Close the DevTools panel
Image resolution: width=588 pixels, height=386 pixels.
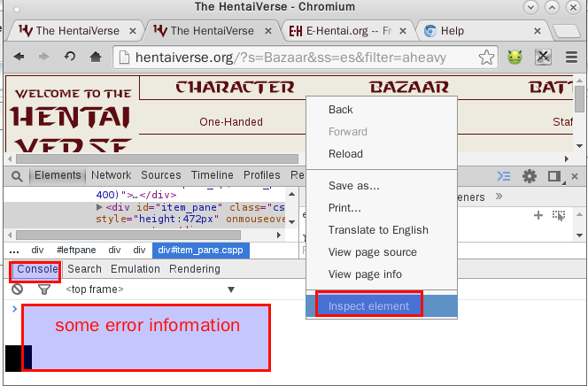click(575, 176)
